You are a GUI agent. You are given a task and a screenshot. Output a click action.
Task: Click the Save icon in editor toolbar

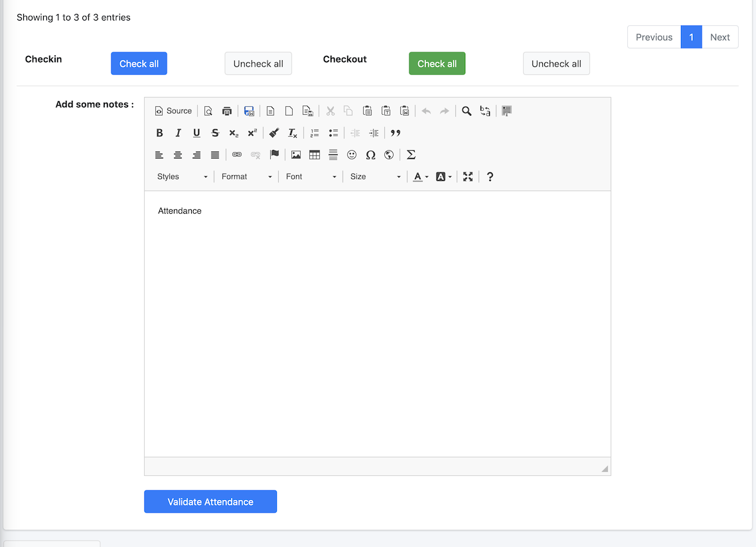[249, 111]
